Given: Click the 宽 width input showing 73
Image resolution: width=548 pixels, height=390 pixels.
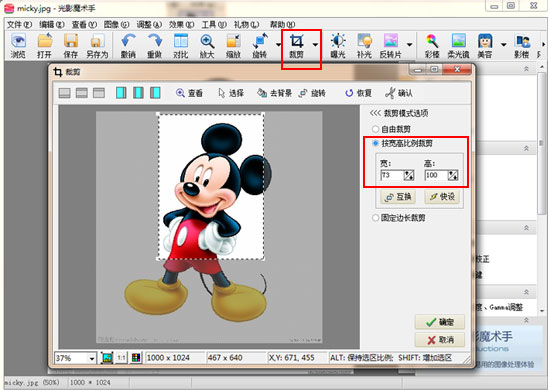Looking at the screenshot, I should [392, 175].
